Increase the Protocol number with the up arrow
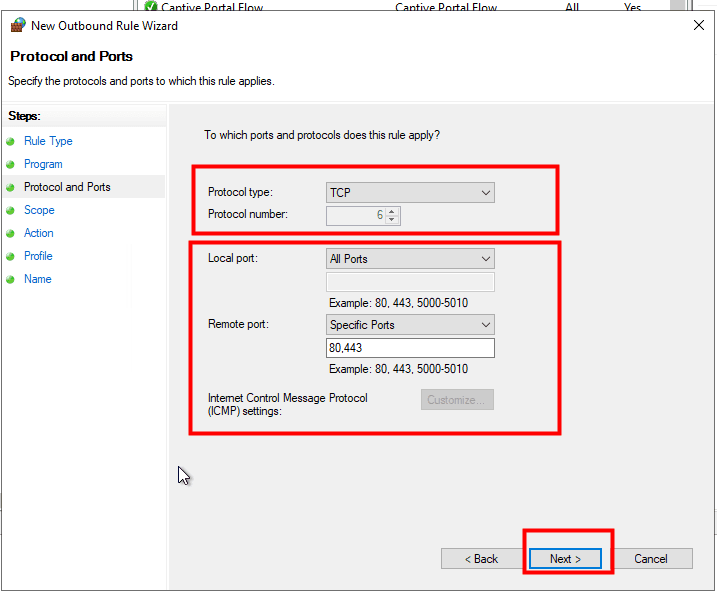Image resolution: width=717 pixels, height=601 pixels. (x=392, y=211)
